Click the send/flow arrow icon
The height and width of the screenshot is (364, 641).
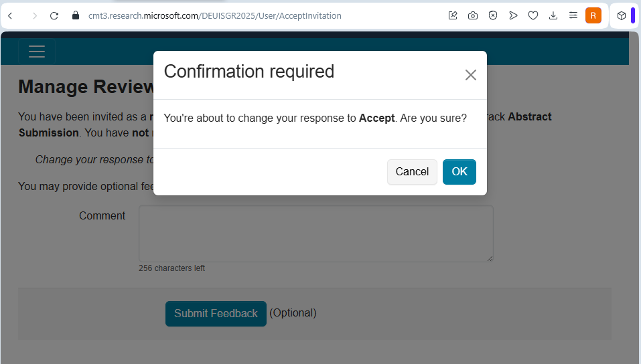click(513, 15)
